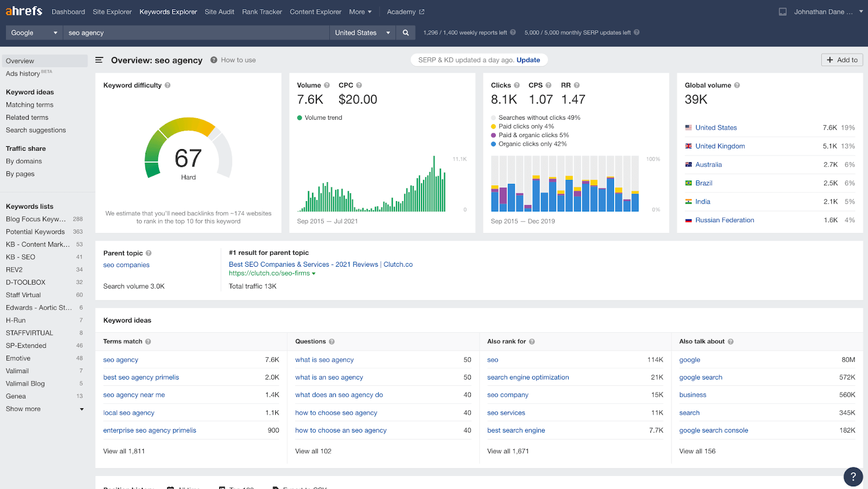Open Matching terms report
The image size is (868, 489).
click(x=30, y=105)
